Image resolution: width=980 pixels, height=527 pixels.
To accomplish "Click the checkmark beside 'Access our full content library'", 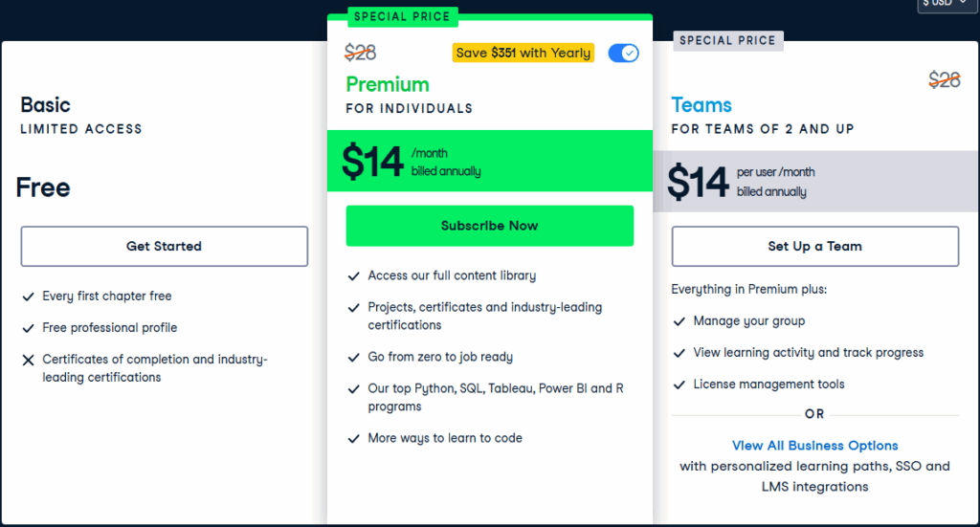I will [353, 276].
